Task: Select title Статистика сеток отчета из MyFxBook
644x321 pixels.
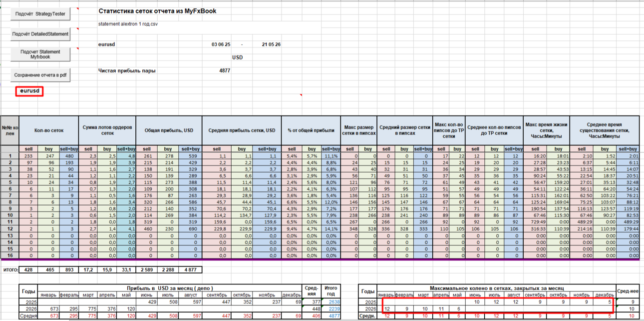Action: click(157, 11)
